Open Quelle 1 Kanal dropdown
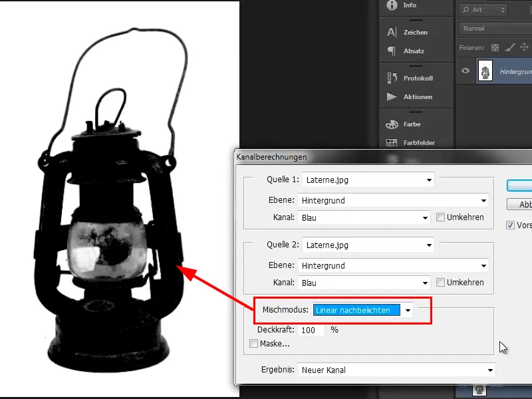Viewport: 532px width, 399px height. [x=364, y=218]
